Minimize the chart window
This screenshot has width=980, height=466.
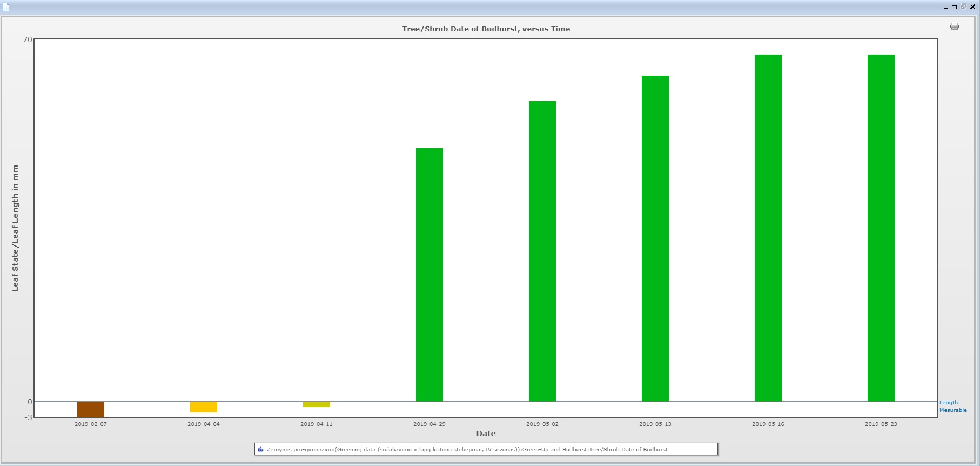(x=946, y=8)
